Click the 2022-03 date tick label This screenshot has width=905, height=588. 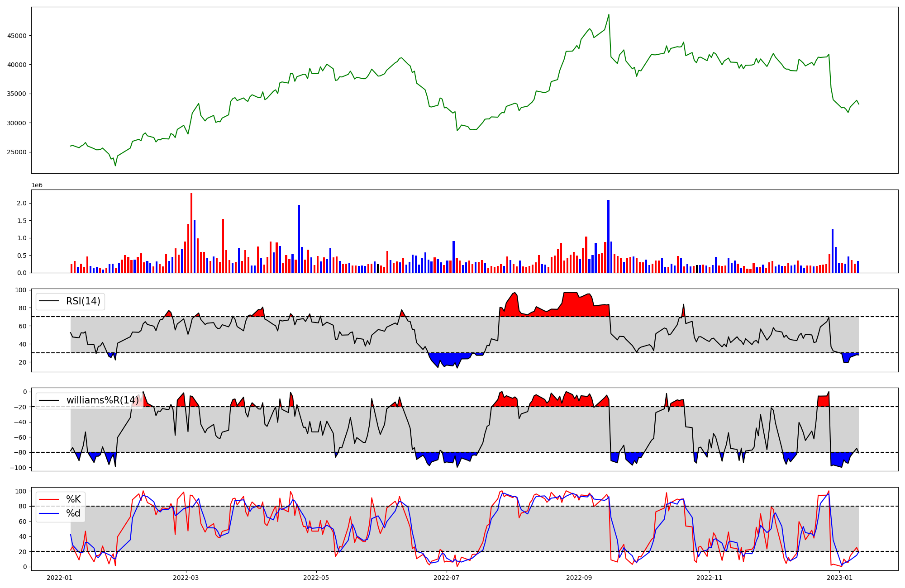[x=186, y=578]
